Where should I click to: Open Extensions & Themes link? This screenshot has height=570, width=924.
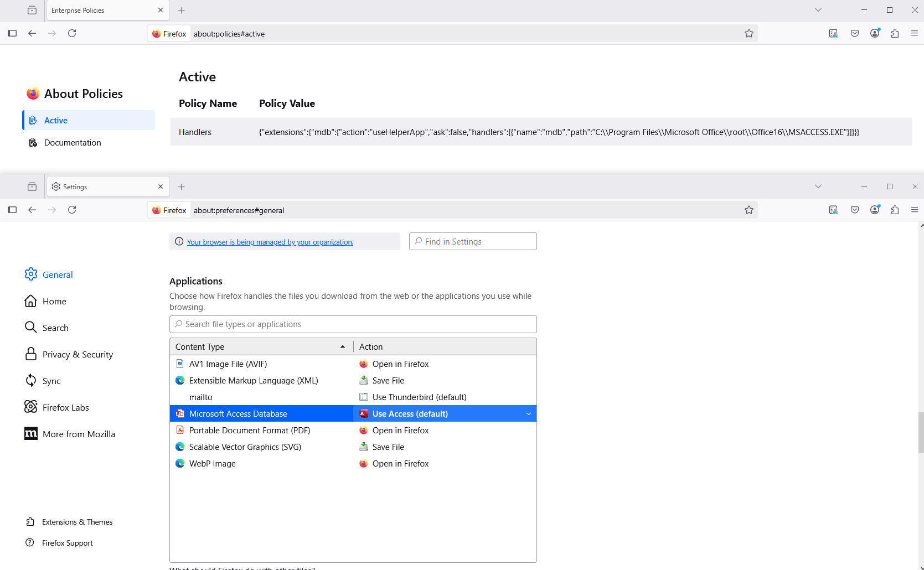click(69, 522)
